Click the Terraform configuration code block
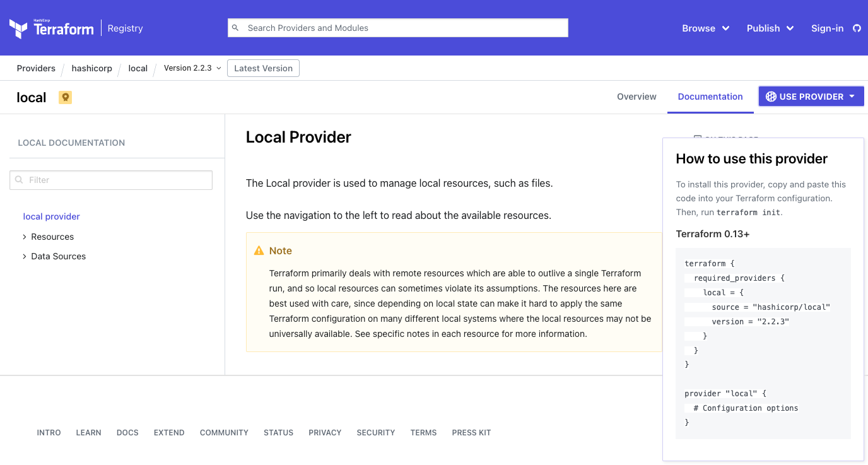 [763, 343]
